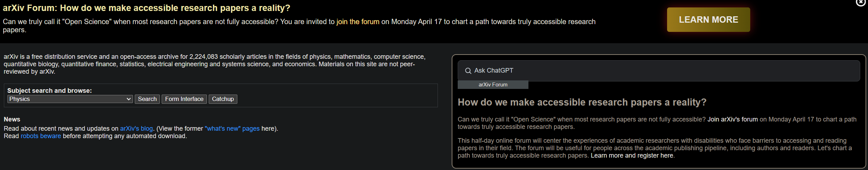Screen dimensions: 868x170
Task: Follow the robots beware link
Action: pos(41,136)
